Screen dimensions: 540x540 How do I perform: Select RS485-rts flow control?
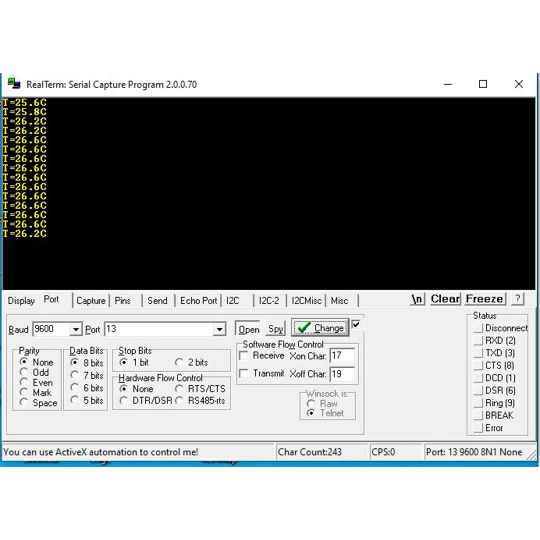click(x=200, y=401)
